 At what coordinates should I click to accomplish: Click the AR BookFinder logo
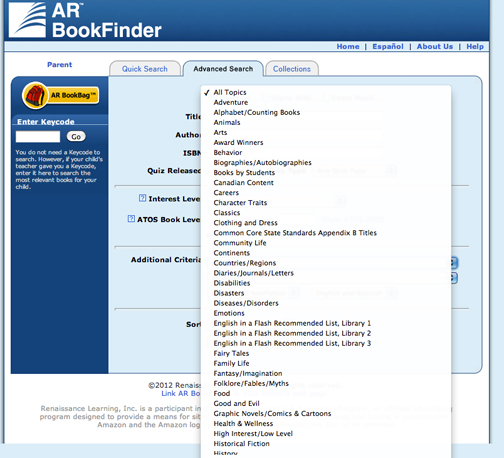click(x=85, y=20)
